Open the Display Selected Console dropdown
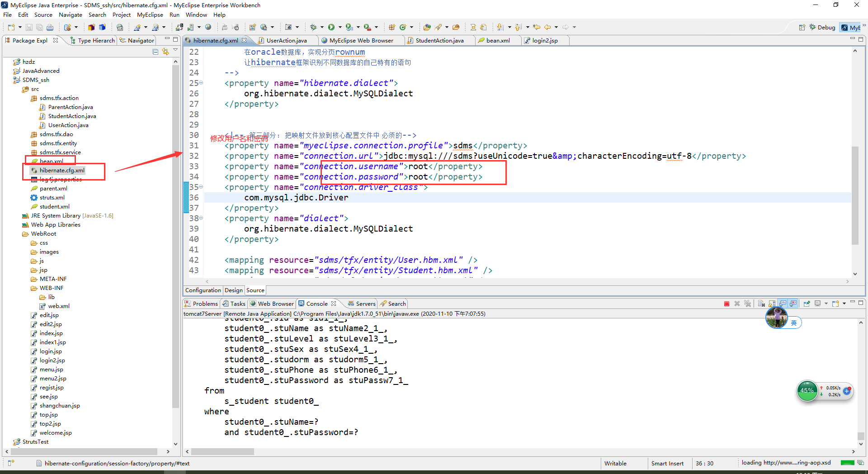The height and width of the screenshot is (474, 868). (826, 303)
